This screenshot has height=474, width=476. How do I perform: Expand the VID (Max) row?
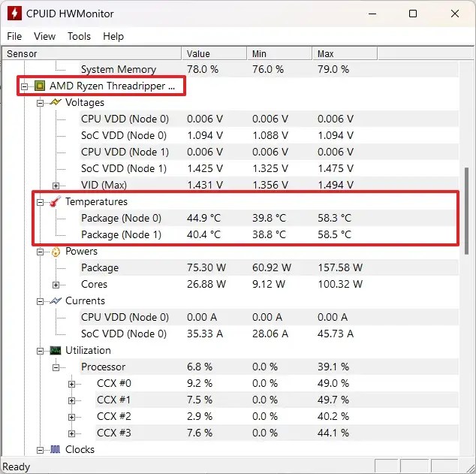(x=56, y=186)
